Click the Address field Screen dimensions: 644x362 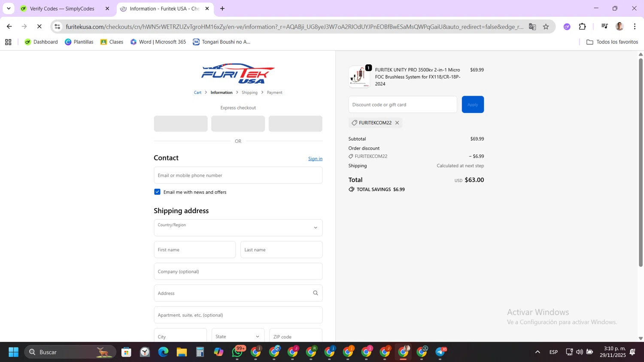238,293
